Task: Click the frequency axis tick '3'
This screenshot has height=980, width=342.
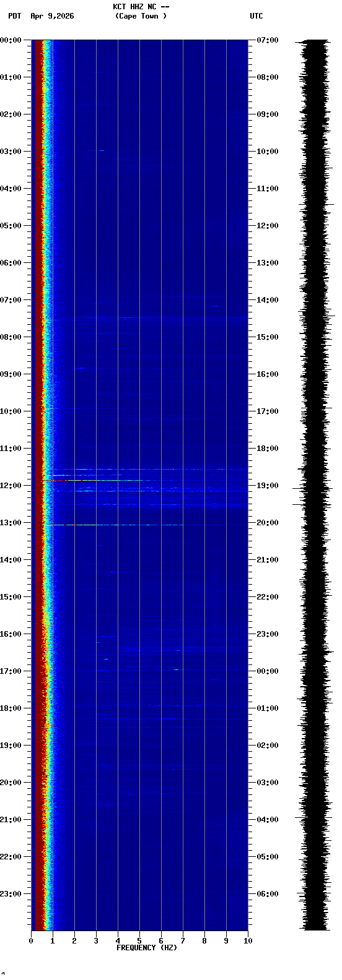Action: pyautogui.click(x=96, y=941)
